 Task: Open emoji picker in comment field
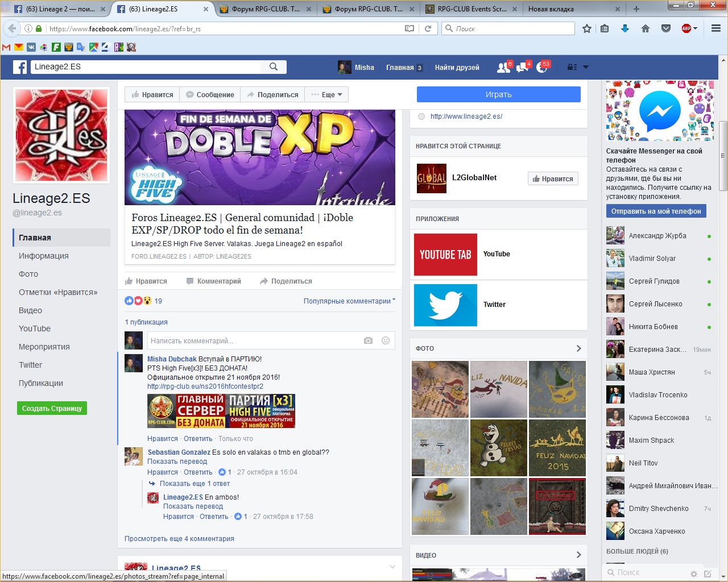[x=385, y=340]
